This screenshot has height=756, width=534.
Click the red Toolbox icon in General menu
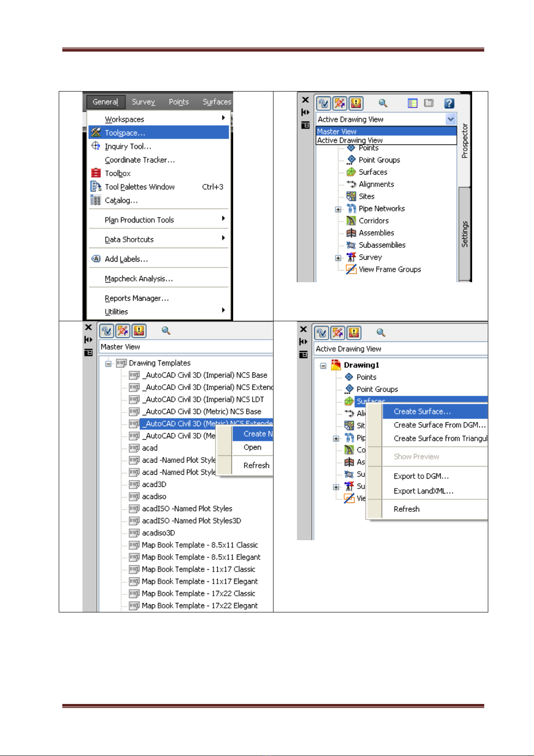(96, 173)
